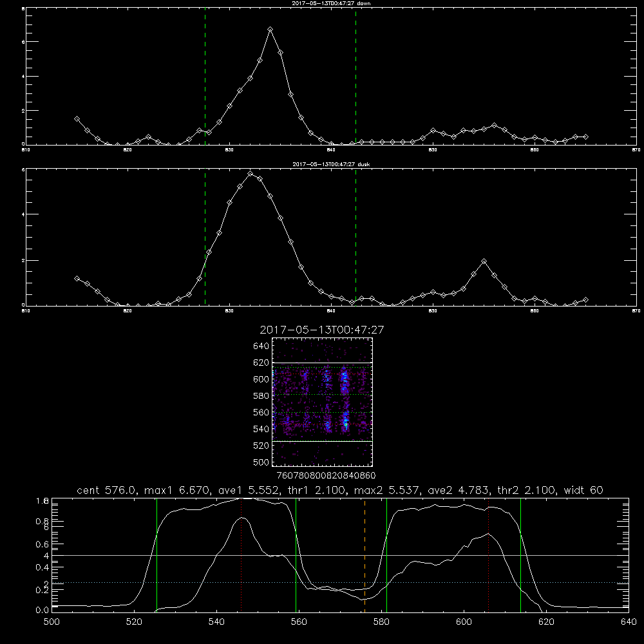Click the spectrogram x-axis label string '760780800820840860'
The height and width of the screenshot is (644, 644).
[327, 476]
